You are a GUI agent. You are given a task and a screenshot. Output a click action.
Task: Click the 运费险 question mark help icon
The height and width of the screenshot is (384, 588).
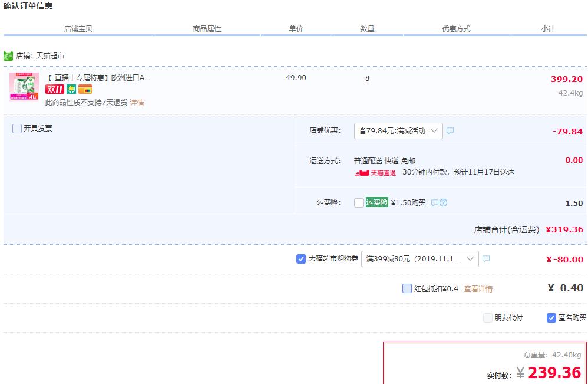443,203
